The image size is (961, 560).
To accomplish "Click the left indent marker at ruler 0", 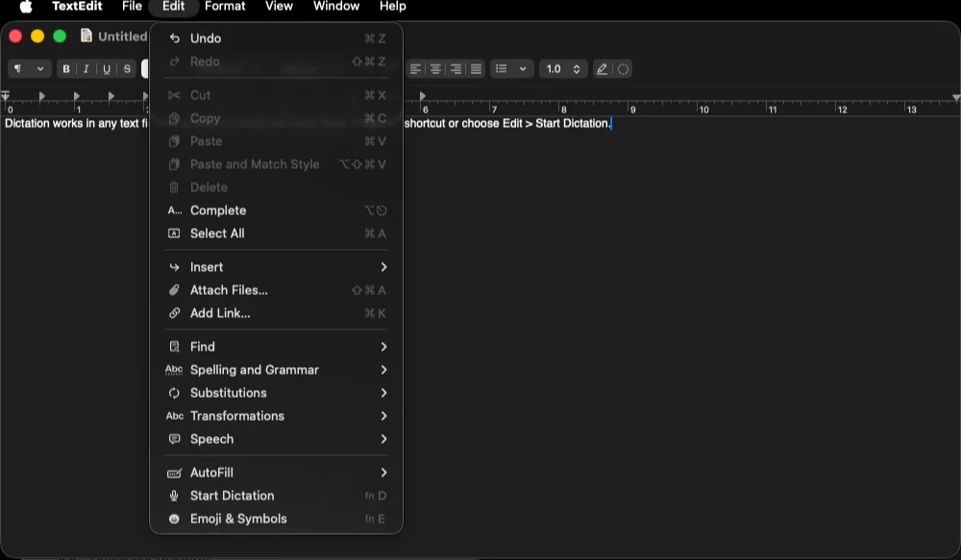I will (5, 96).
